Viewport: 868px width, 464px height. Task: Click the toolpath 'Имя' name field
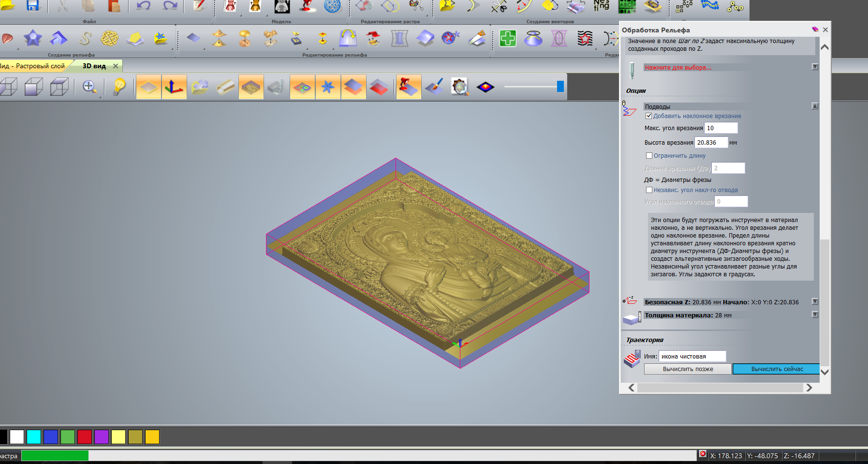click(692, 357)
